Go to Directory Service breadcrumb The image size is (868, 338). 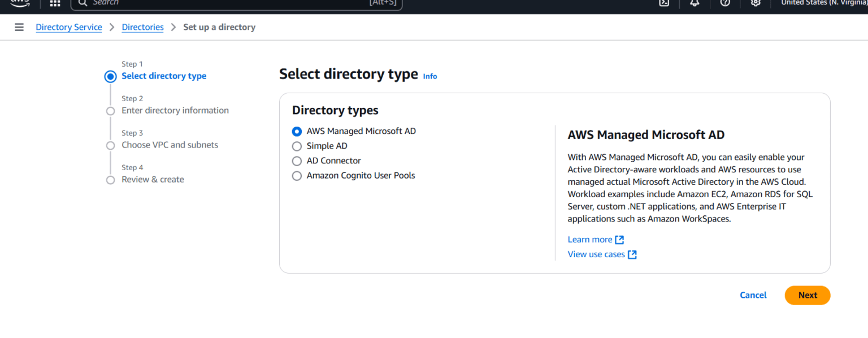tap(69, 27)
